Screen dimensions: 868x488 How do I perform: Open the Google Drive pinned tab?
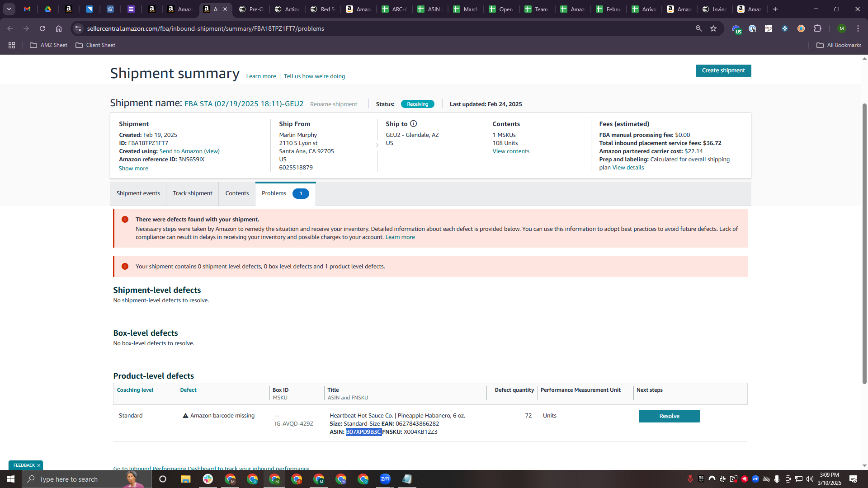(48, 9)
